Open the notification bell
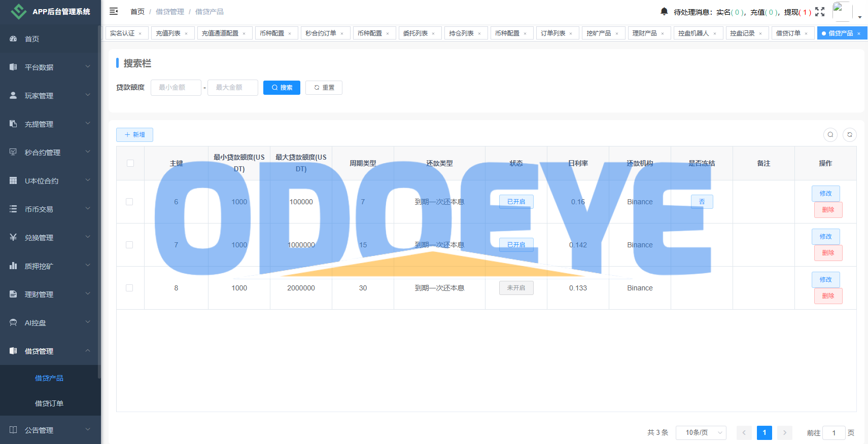The width and height of the screenshot is (868, 444). click(x=664, y=11)
